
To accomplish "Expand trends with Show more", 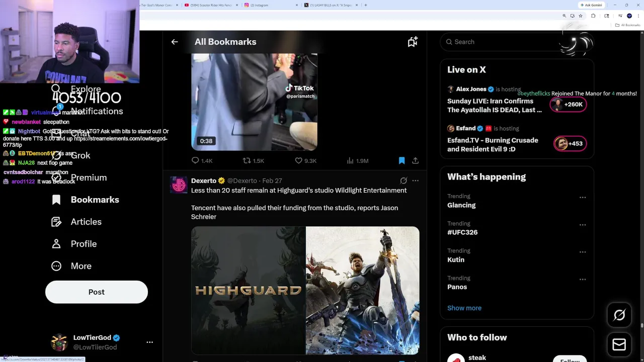I will [x=464, y=308].
